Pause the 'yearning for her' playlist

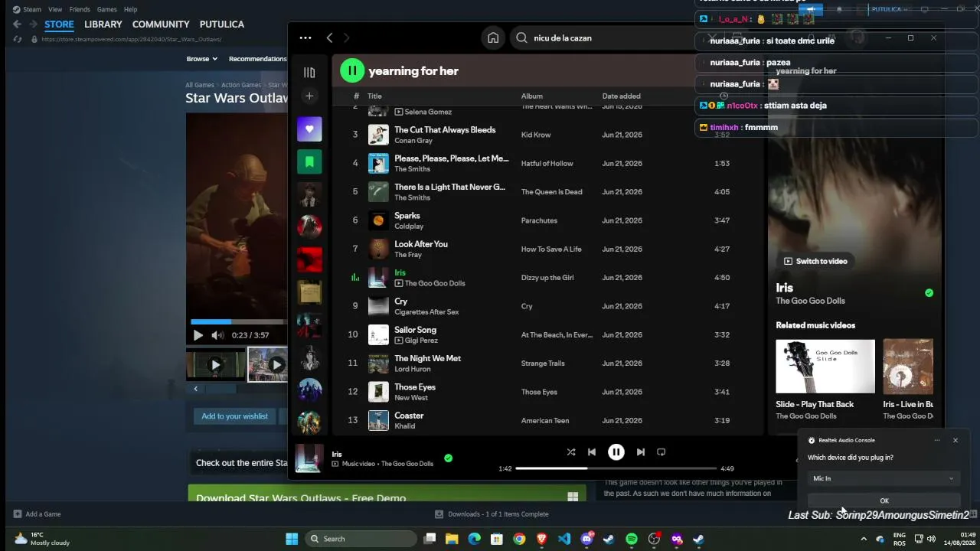tap(352, 70)
